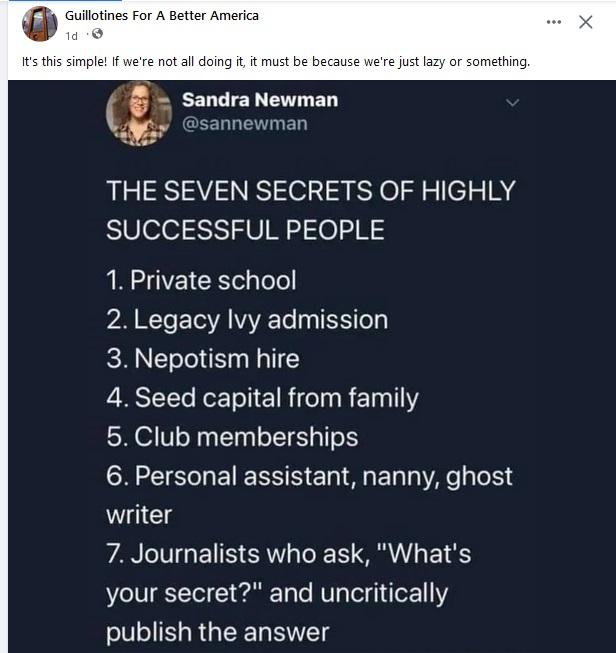616x653 pixels.
Task: Click the "7. Journalists who ask" line
Action: click(x=288, y=554)
